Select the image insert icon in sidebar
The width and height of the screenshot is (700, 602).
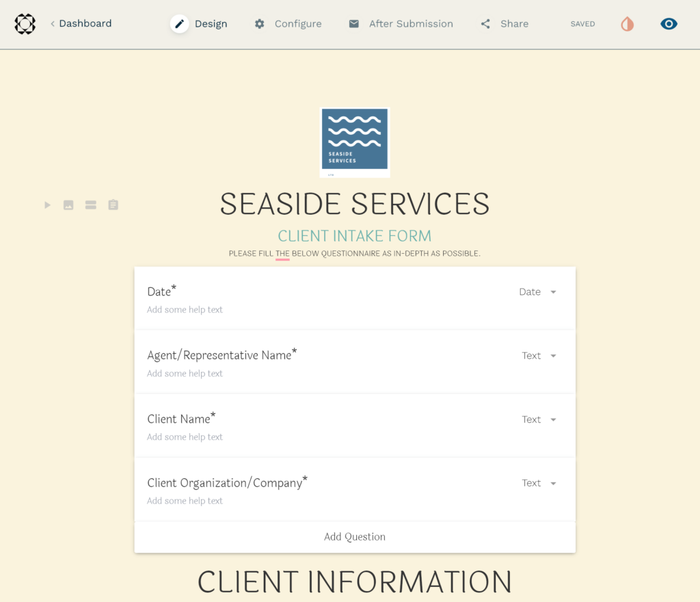coord(68,204)
